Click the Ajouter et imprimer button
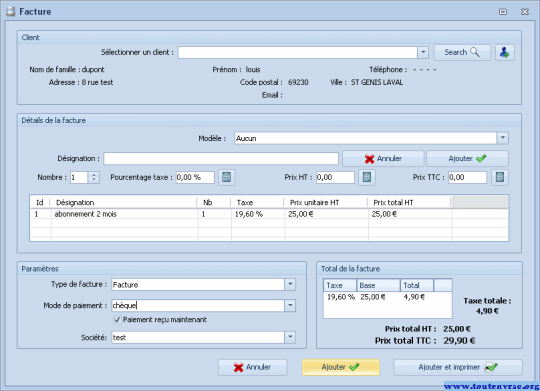The width and height of the screenshot is (540, 391). [458, 367]
